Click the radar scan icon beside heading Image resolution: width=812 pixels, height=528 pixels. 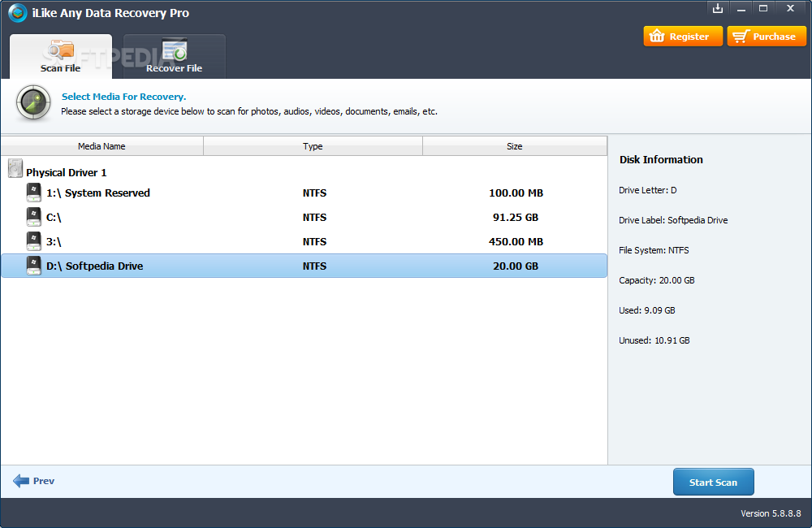click(x=33, y=102)
